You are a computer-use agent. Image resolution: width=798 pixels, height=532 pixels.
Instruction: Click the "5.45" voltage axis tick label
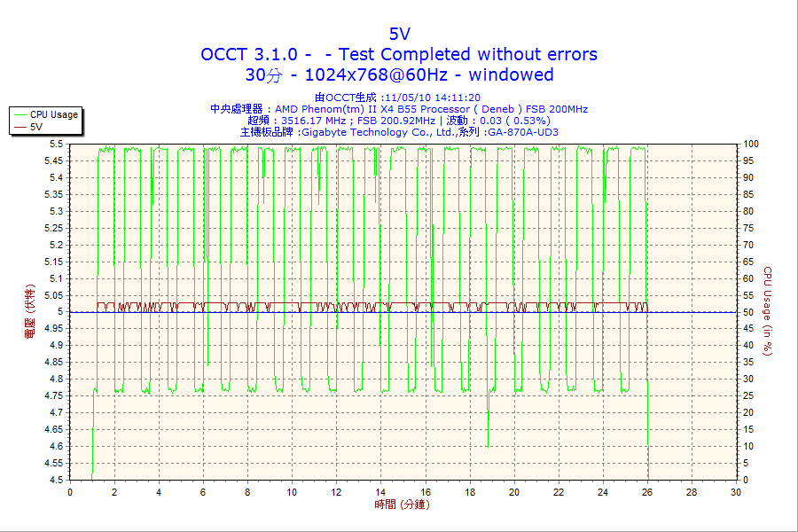(54, 160)
